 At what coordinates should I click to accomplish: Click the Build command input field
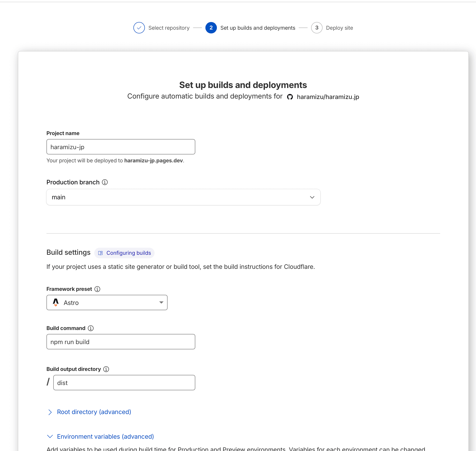coord(121,342)
